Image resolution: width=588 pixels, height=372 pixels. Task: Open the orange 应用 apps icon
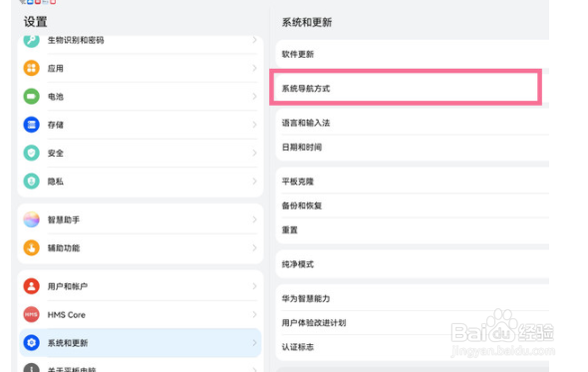click(32, 68)
